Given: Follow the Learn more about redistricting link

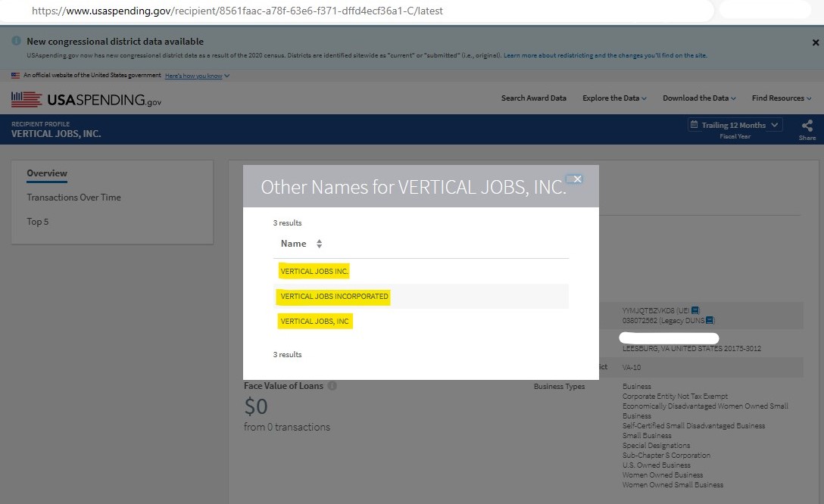Looking at the screenshot, I should click(605, 55).
